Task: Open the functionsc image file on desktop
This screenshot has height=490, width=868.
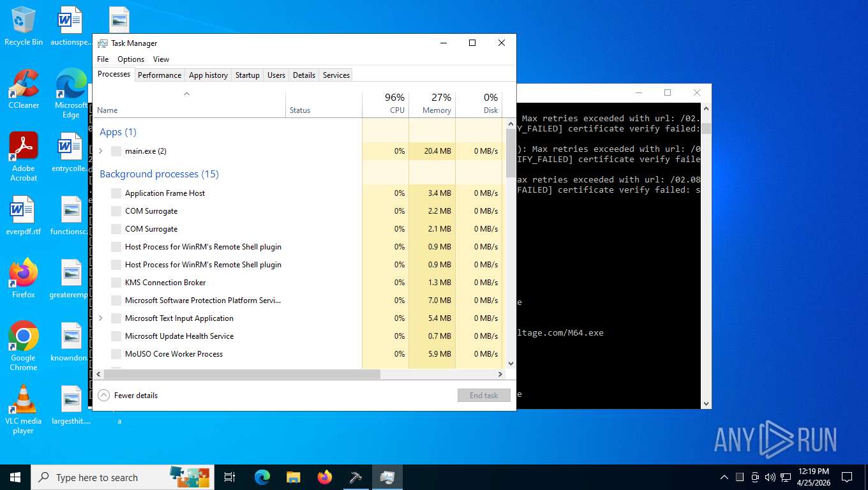Action: pos(71,216)
